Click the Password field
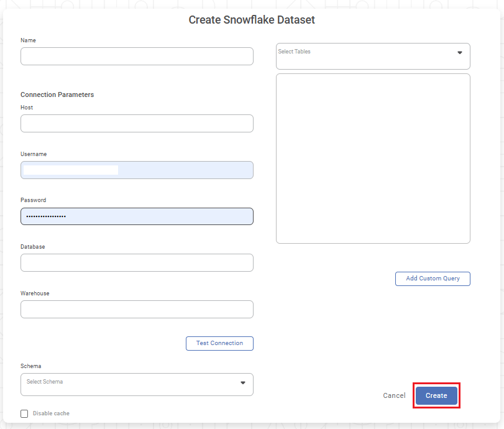Screen dimensions: 504x429 (137, 216)
